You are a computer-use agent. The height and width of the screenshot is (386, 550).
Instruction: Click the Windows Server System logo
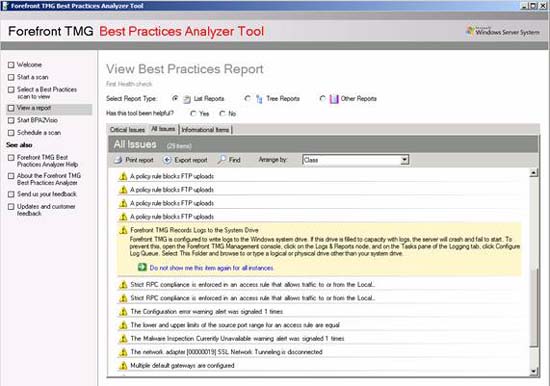click(502, 32)
